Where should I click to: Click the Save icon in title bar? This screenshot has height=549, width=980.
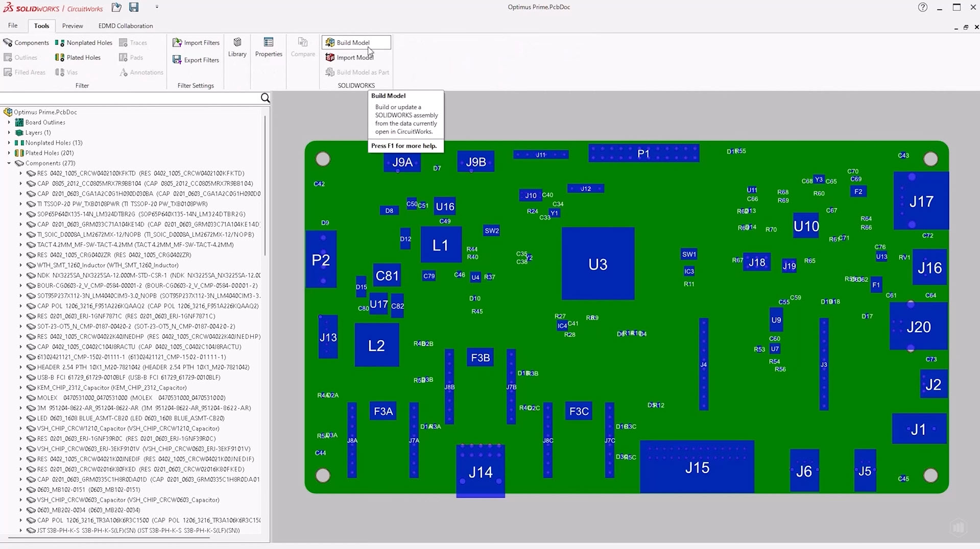[x=134, y=7]
